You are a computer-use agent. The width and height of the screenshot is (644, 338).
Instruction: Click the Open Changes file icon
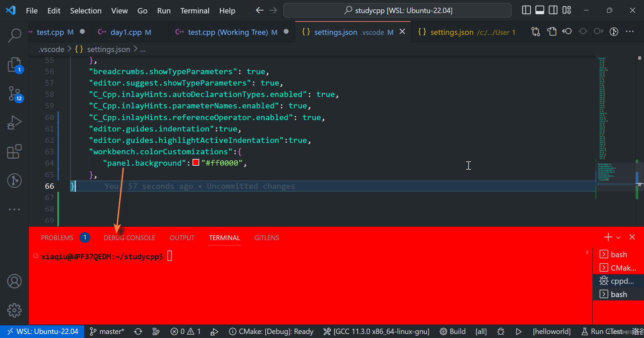552,32
